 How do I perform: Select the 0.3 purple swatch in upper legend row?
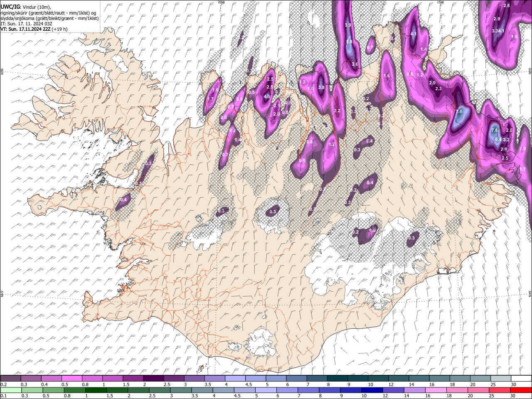click(x=31, y=379)
